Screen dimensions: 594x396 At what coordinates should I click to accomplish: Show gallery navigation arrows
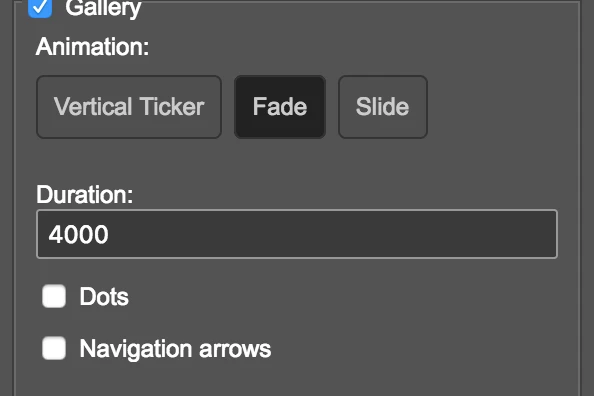coord(54,348)
